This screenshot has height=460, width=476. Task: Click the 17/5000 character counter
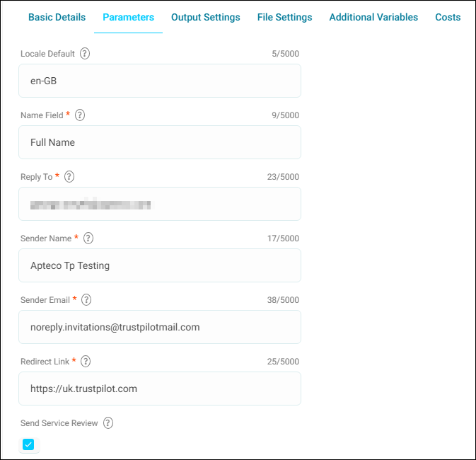283,238
